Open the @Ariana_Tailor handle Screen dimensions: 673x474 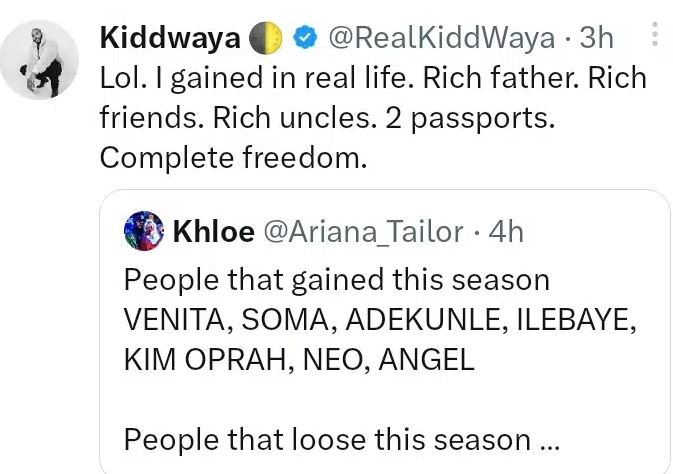point(362,232)
